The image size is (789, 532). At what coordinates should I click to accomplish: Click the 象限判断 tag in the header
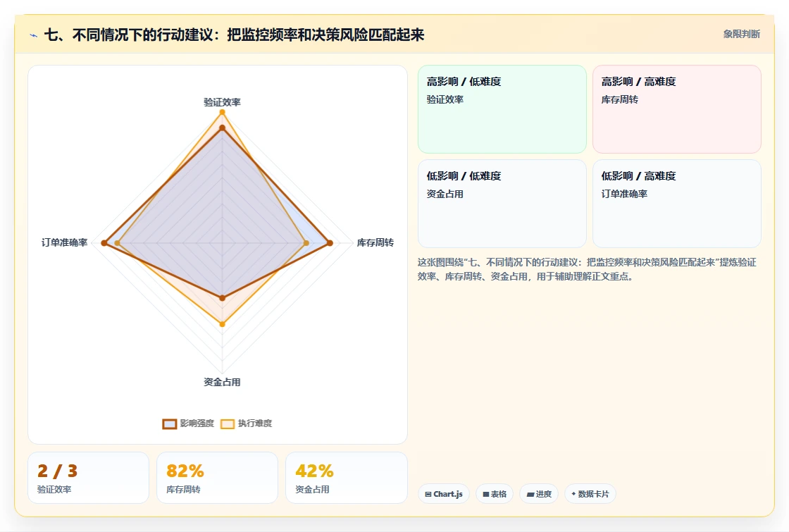(741, 35)
